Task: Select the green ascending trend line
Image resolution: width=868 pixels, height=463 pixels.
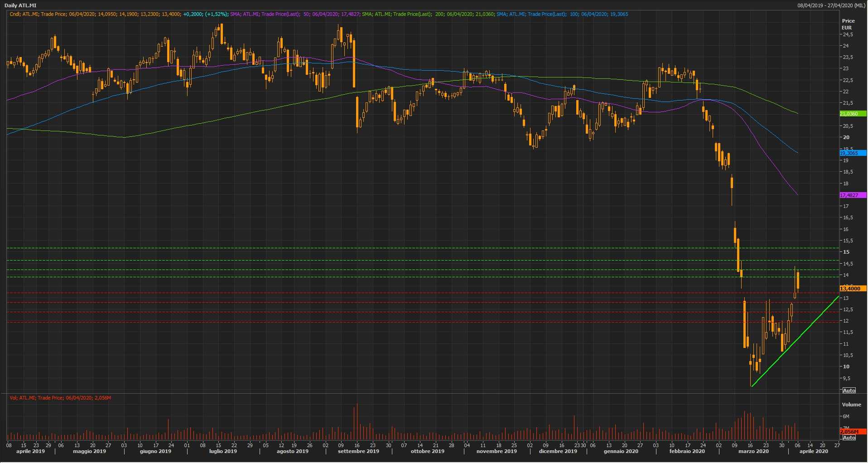Action: [x=795, y=341]
